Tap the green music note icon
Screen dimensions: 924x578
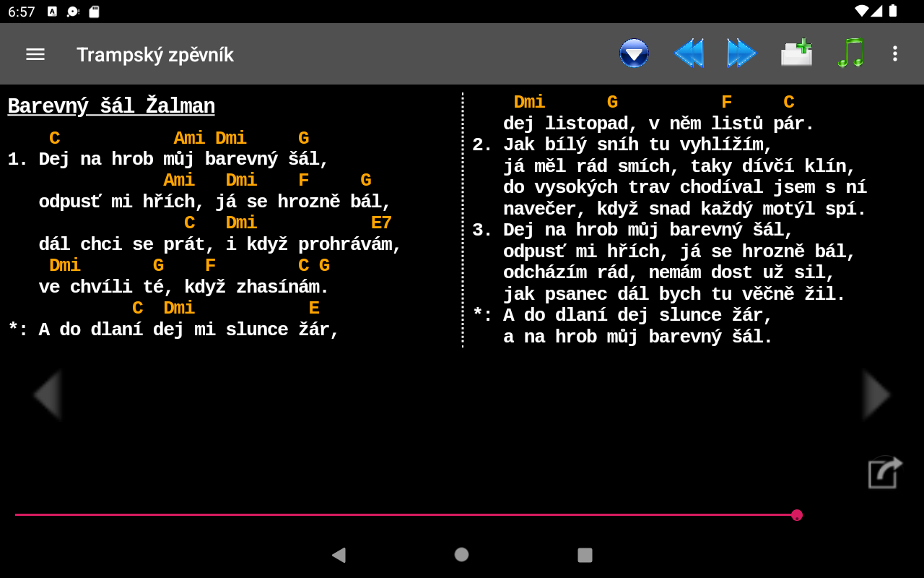[850, 53]
